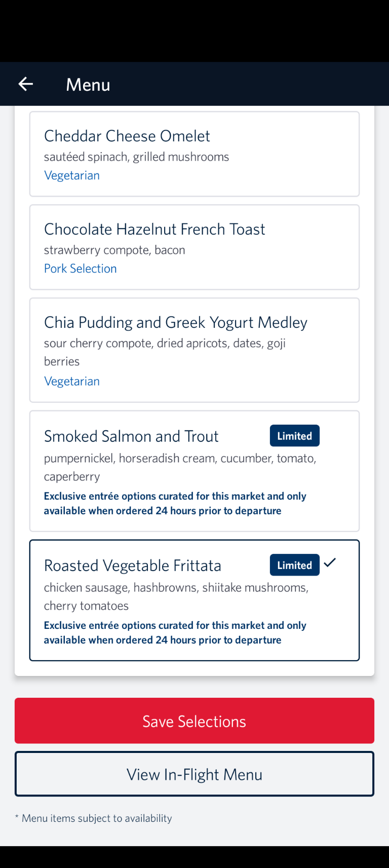Image resolution: width=389 pixels, height=868 pixels.
Task: Tap the exclusive entrée note under Roasted Frittata
Action: click(175, 632)
